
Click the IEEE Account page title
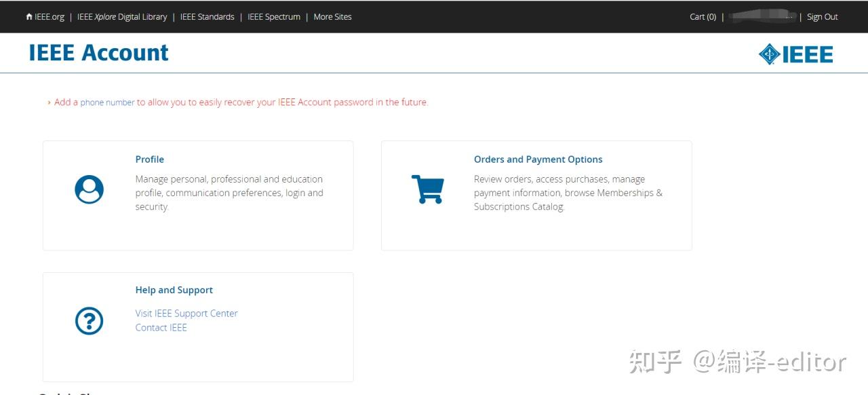99,53
